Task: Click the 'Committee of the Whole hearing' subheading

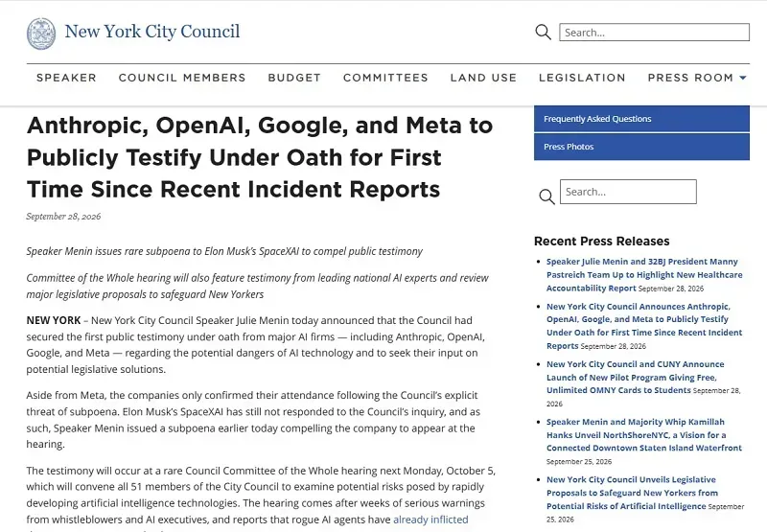Action: click(x=257, y=286)
